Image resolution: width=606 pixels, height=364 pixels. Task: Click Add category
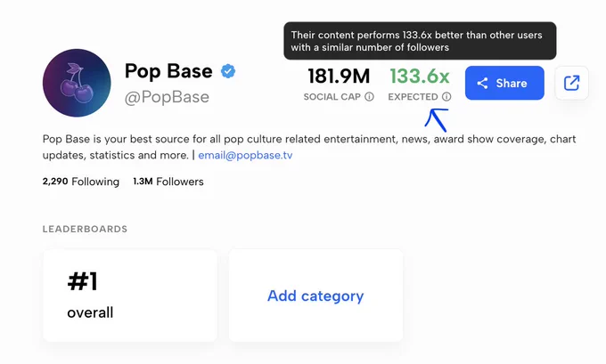315,295
